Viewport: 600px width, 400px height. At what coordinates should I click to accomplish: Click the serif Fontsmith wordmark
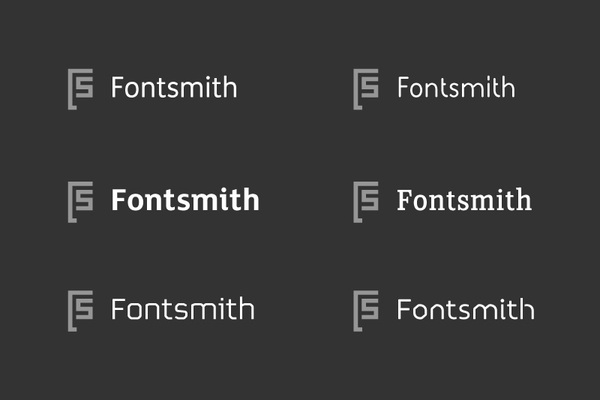[x=464, y=200]
